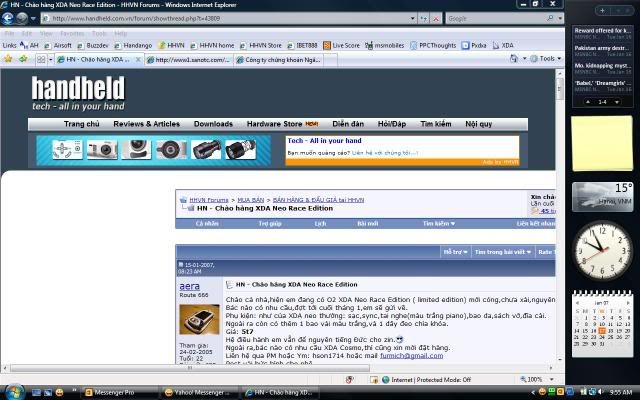The width and height of the screenshot is (640, 400).
Task: Click the address bar URL field
Action: pos(220,18)
